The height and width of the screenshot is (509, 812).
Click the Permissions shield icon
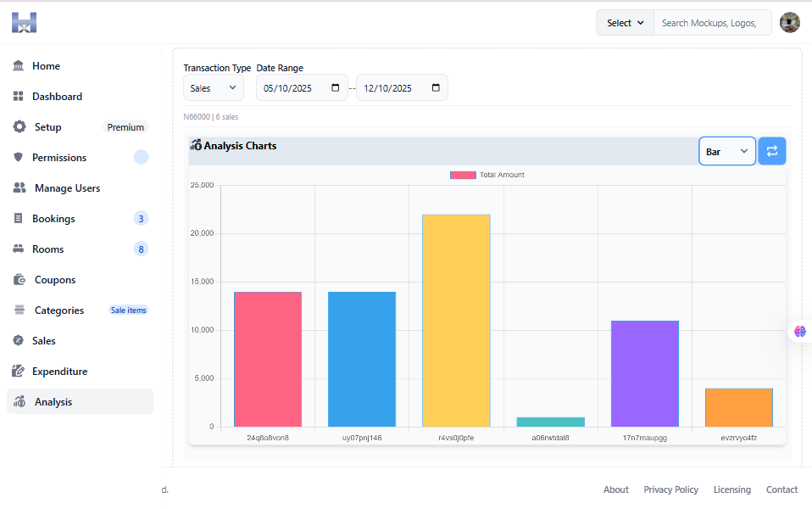coord(19,158)
